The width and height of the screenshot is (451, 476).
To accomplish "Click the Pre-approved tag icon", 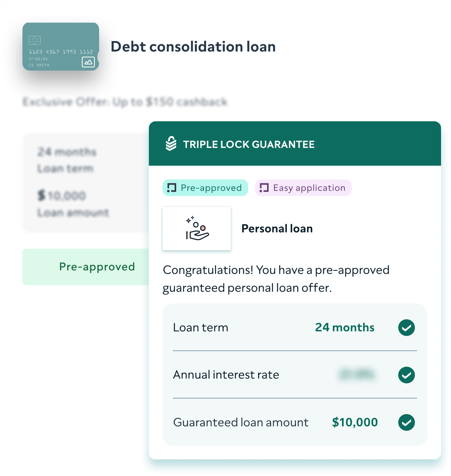I will (172, 188).
